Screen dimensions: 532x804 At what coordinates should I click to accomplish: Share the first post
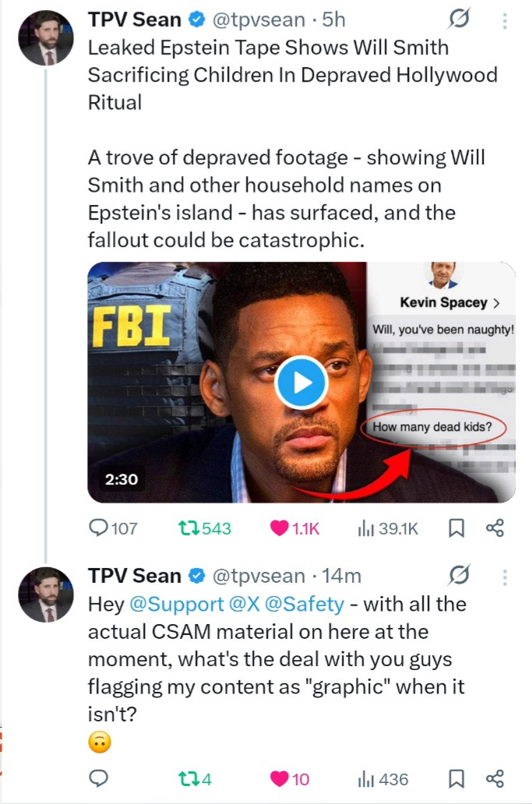tap(495, 528)
